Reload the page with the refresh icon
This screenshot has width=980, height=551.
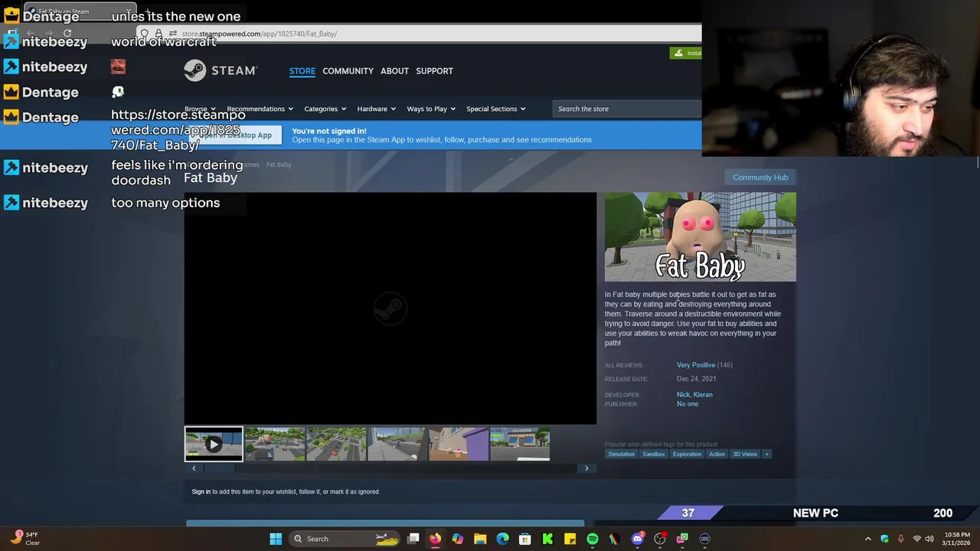pos(67,34)
